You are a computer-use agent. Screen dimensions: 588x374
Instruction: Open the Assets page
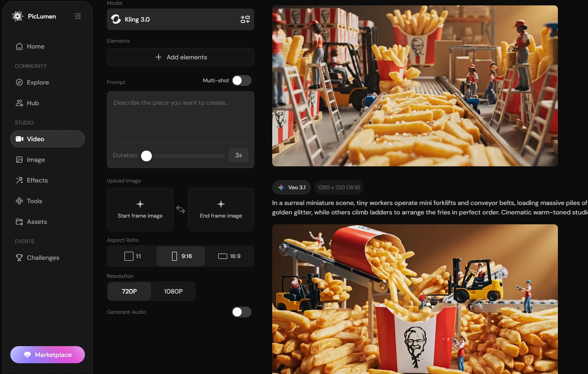click(48, 222)
